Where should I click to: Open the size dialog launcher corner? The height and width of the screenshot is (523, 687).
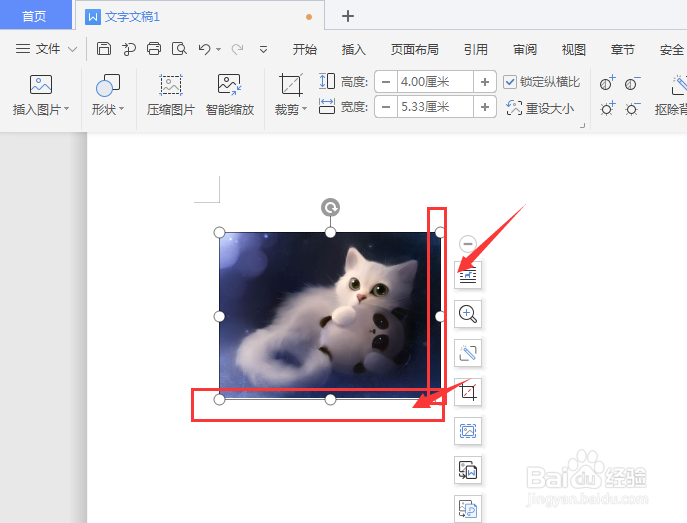(583, 126)
